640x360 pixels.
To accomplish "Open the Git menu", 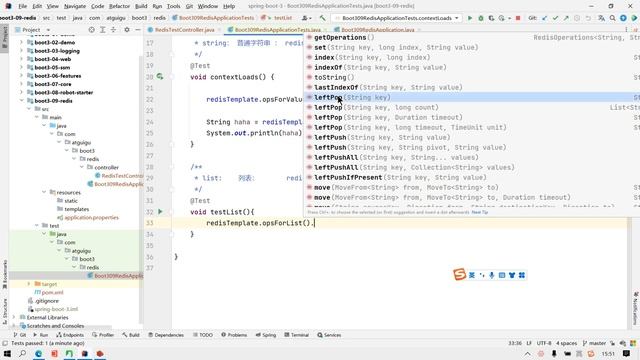I will tap(189, 6).
